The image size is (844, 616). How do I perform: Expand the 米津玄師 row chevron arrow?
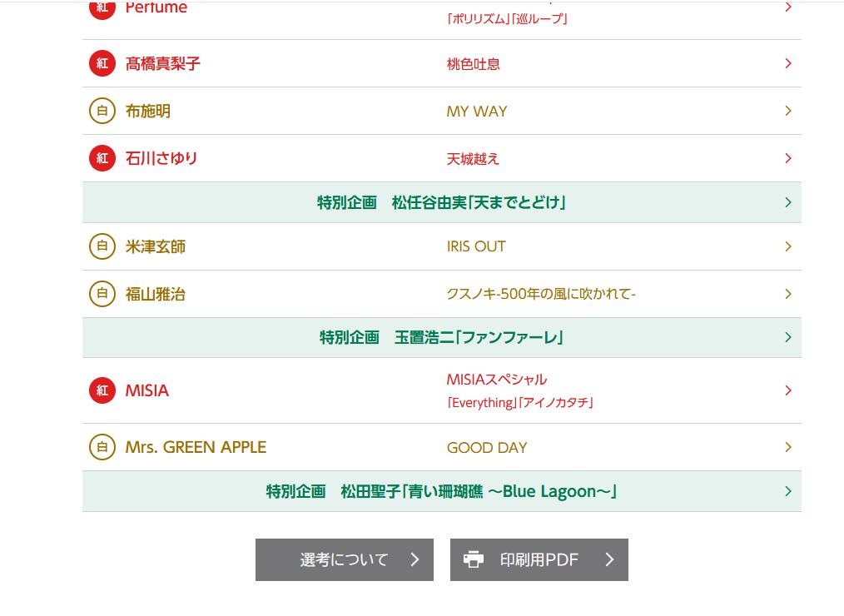coord(787,246)
